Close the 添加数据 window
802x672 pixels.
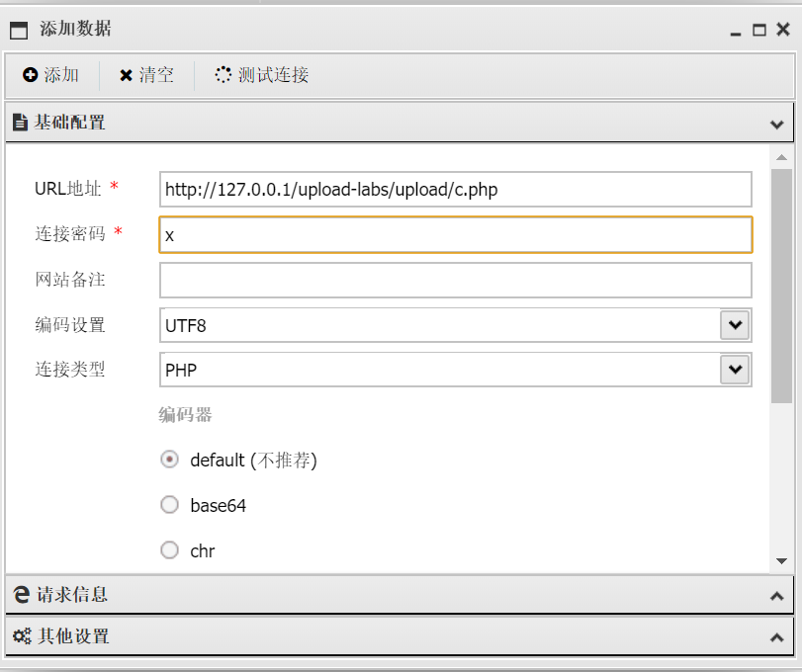pyautogui.click(x=783, y=29)
